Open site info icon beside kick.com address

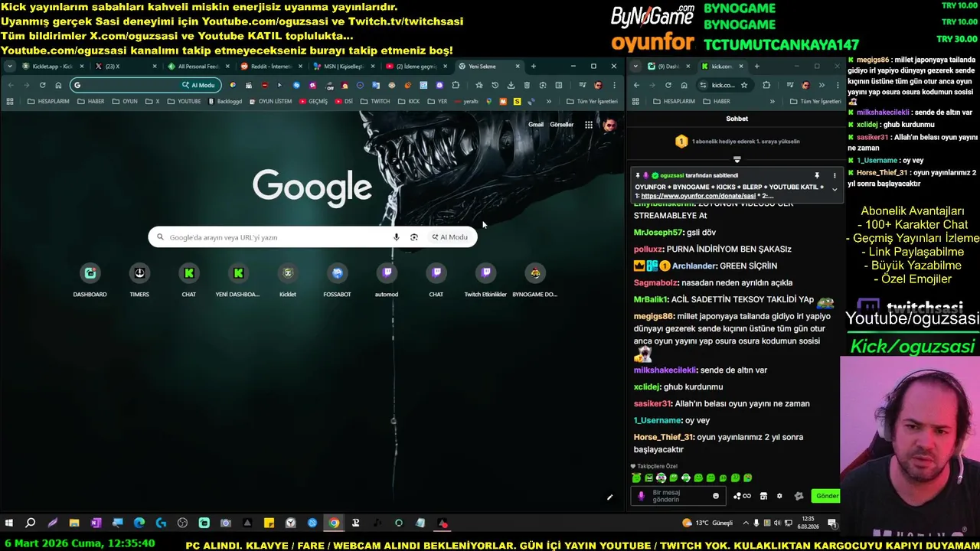pyautogui.click(x=703, y=86)
